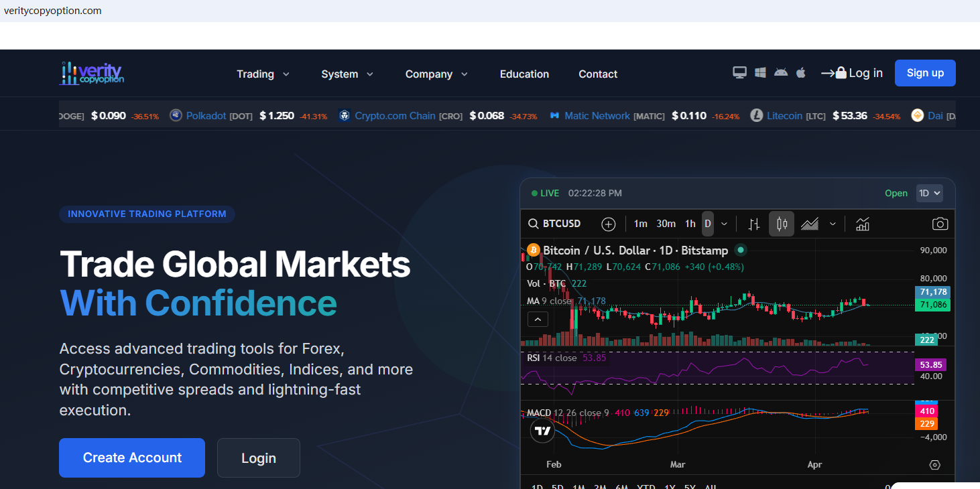The image size is (980, 489).
Task: Open the Education page
Action: click(x=524, y=74)
